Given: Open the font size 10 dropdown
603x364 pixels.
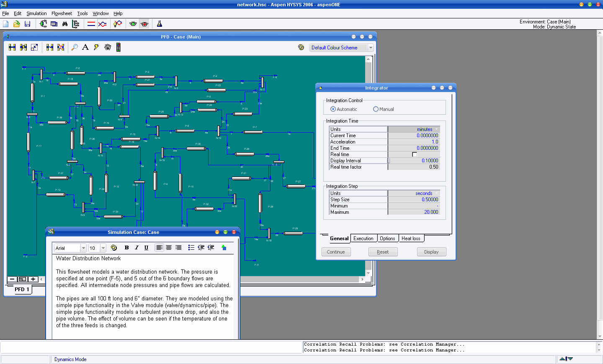Looking at the screenshot, I should (x=103, y=248).
